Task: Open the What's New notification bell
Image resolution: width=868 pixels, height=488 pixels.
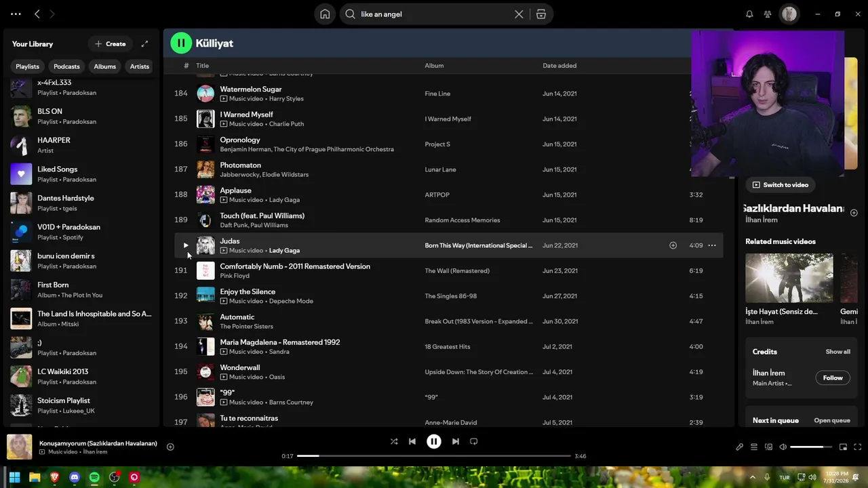Action: [x=749, y=14]
